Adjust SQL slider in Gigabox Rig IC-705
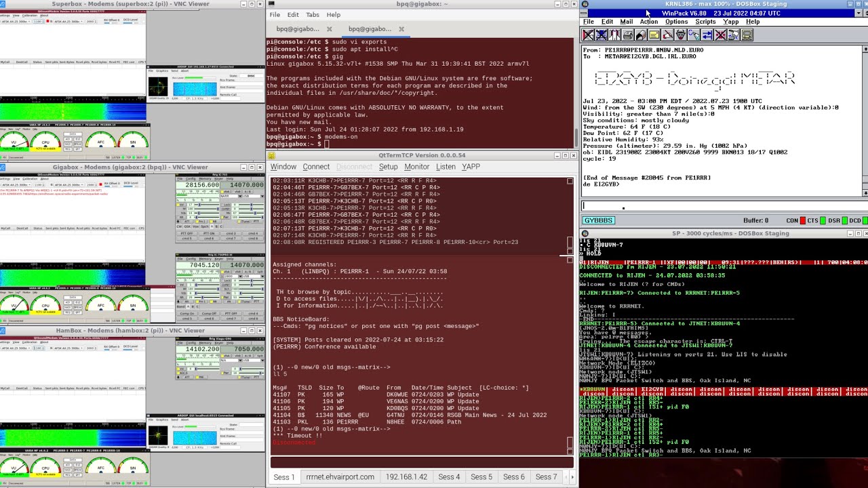The width and height of the screenshot is (868, 488). tap(207, 213)
